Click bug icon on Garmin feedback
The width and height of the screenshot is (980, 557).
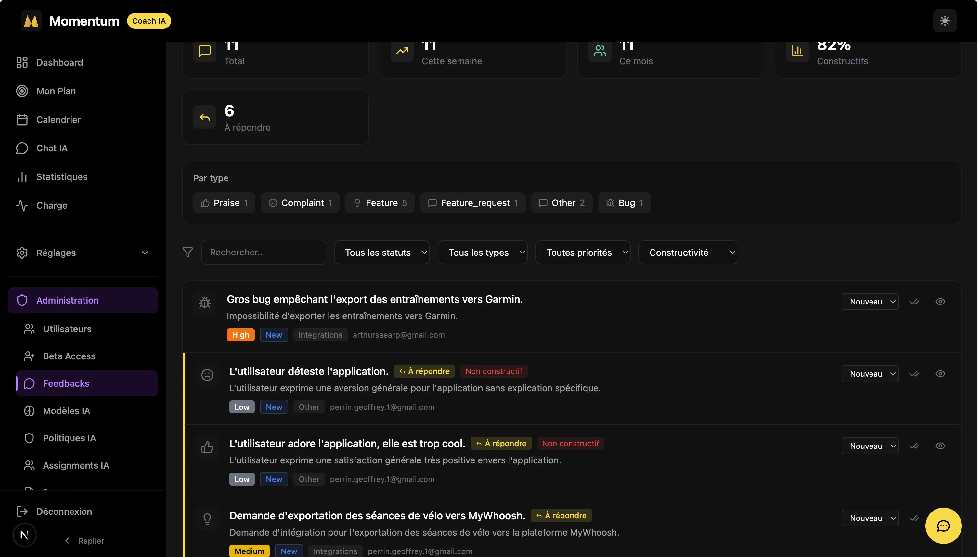[x=205, y=303]
